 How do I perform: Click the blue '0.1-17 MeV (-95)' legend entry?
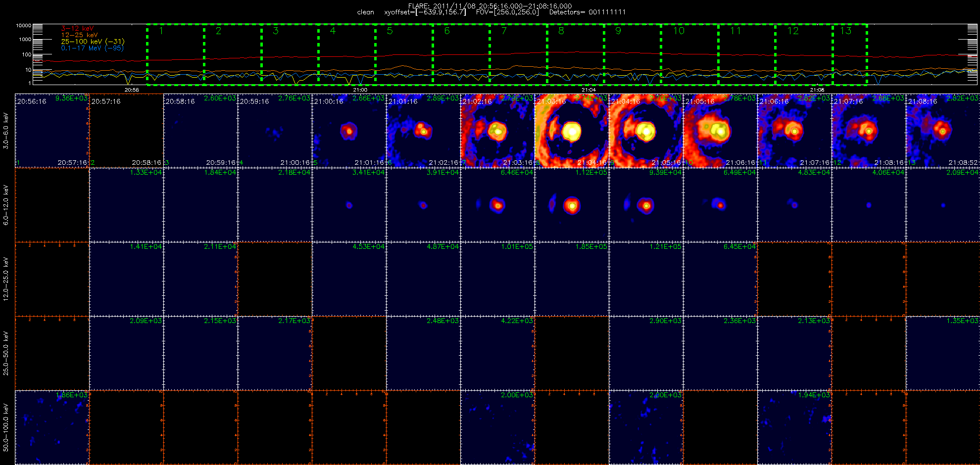pyautogui.click(x=92, y=48)
